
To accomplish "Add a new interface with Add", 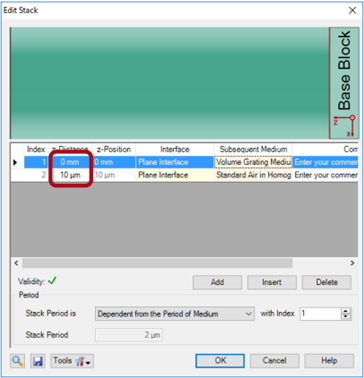I will tap(217, 282).
